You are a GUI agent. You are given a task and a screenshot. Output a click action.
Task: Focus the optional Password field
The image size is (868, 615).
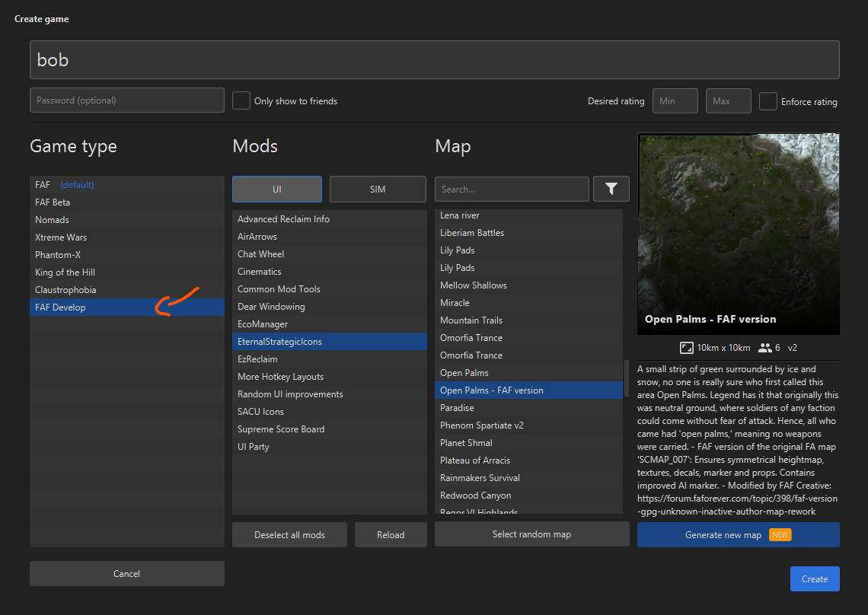[126, 100]
